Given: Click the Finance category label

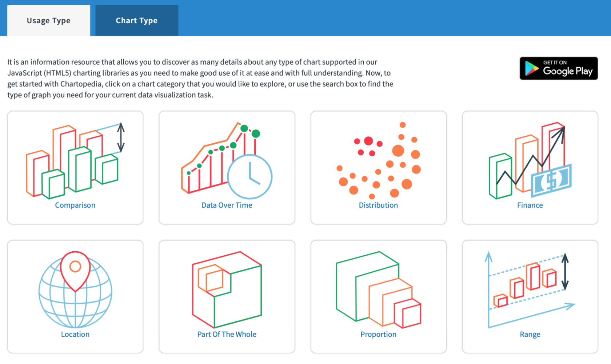Looking at the screenshot, I should (530, 205).
